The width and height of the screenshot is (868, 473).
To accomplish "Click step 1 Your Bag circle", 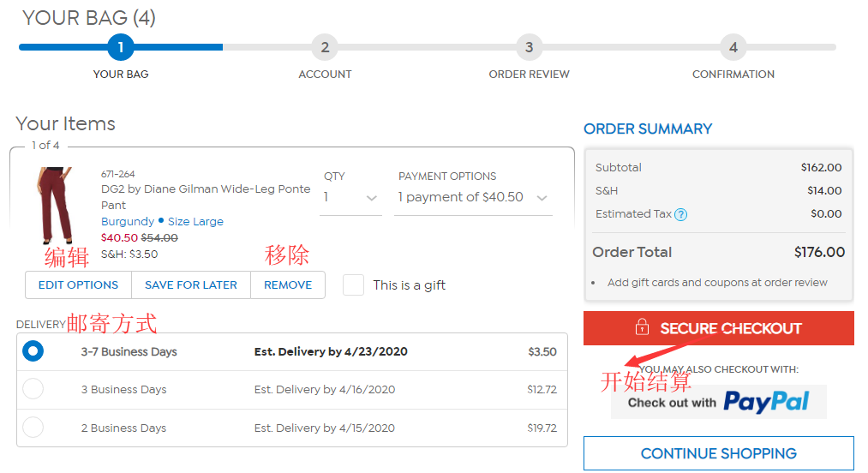I will pos(121,47).
